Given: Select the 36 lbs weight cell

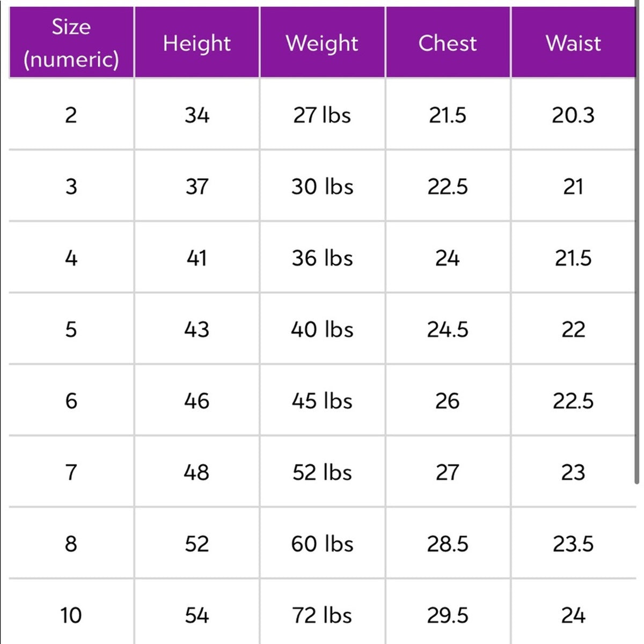Looking at the screenshot, I should point(322,258).
